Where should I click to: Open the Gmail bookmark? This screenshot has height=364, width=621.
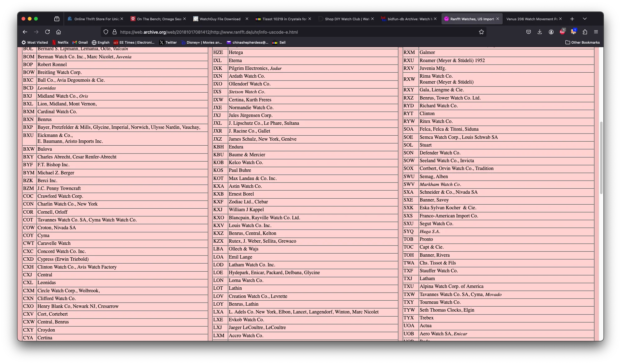tap(80, 42)
